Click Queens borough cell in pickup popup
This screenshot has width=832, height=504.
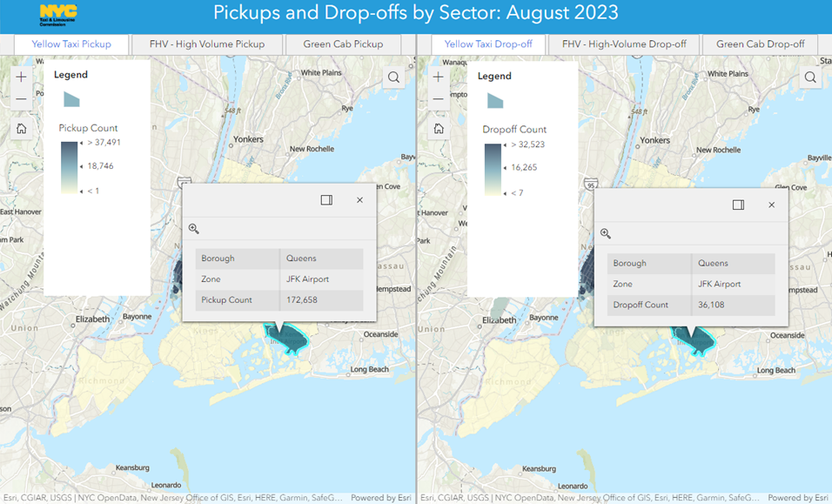click(321, 259)
